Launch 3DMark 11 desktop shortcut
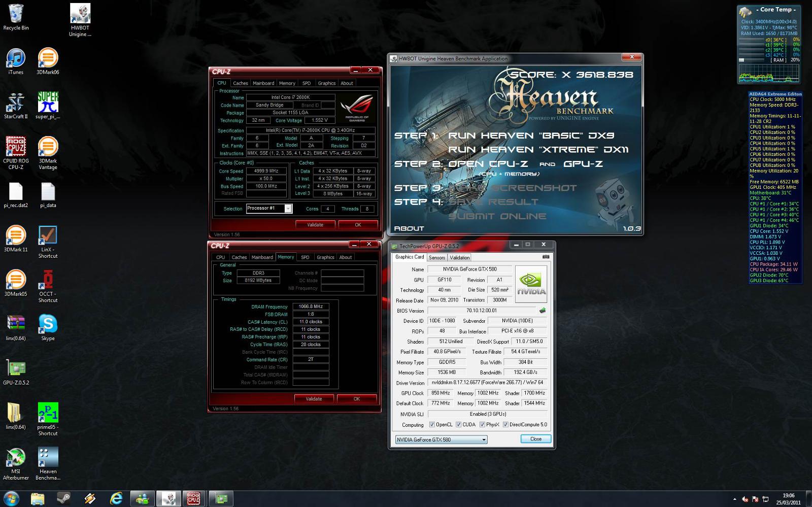 pos(16,239)
